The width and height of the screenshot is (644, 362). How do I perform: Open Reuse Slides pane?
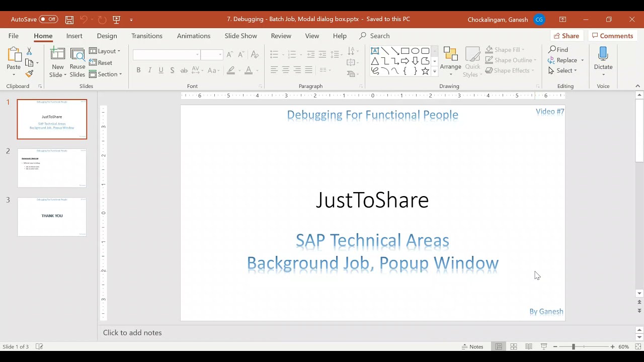[x=77, y=63]
